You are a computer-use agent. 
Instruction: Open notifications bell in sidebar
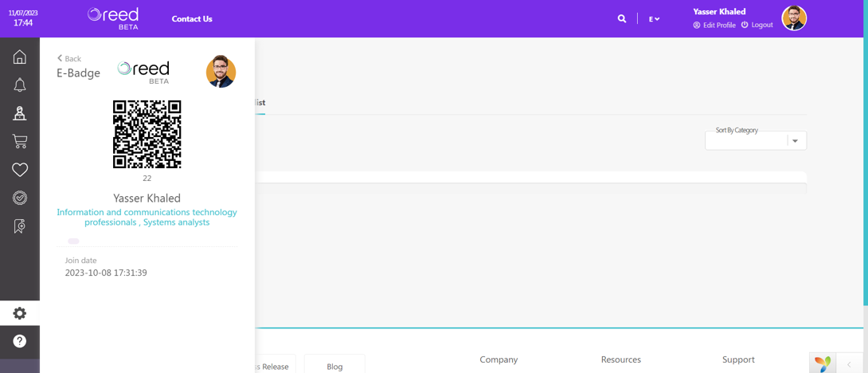click(x=19, y=84)
